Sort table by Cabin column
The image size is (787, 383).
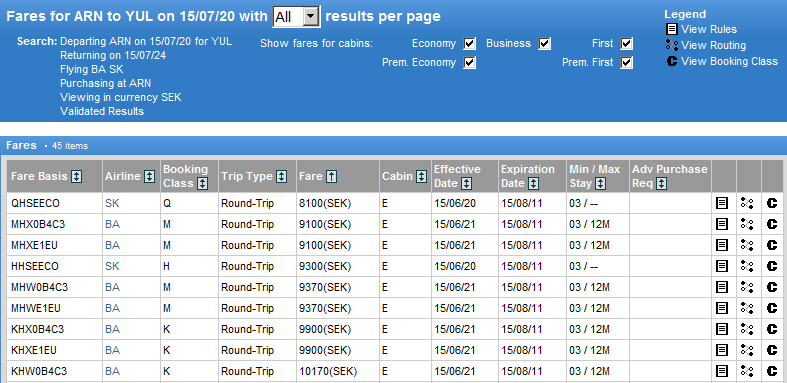click(x=421, y=177)
